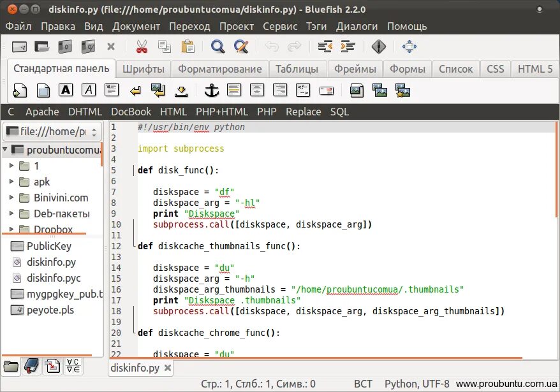This screenshot has height=392, width=560.
Task: Show snippets sidebar tab icon
Action: click(52, 367)
